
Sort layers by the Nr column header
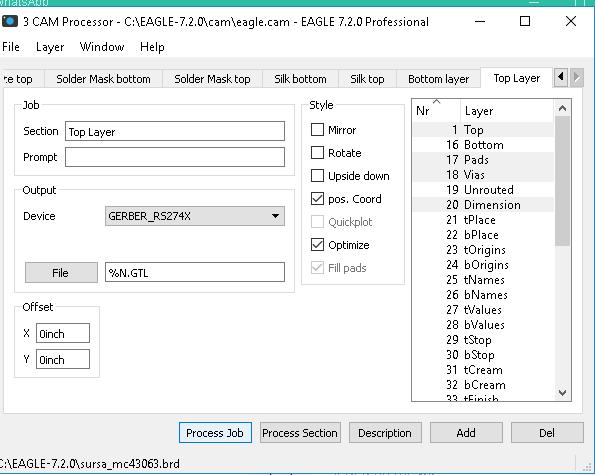pyautogui.click(x=436, y=111)
